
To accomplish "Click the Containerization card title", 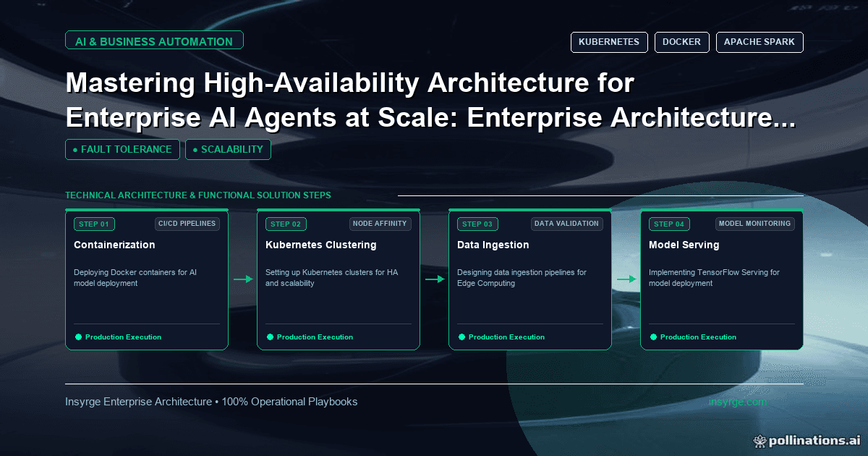I will click(x=114, y=245).
